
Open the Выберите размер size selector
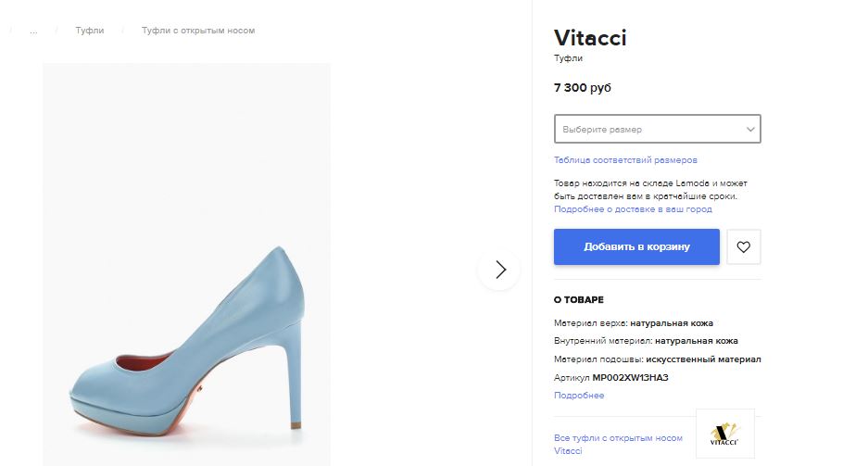[648, 130]
